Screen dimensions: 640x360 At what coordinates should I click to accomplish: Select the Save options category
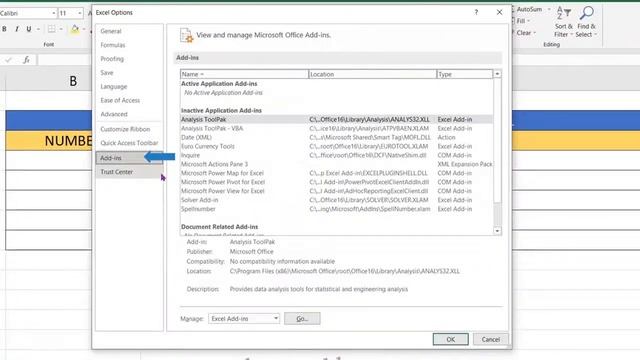pyautogui.click(x=129, y=73)
